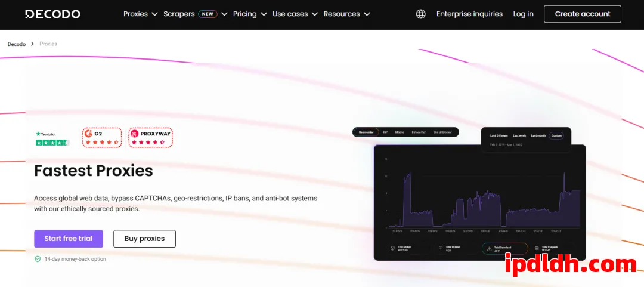Click the Total Download arrow icon
The height and width of the screenshot is (287, 644).
pos(489,248)
